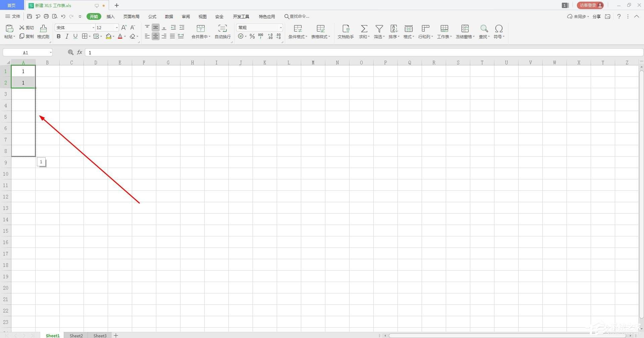The width and height of the screenshot is (644, 338).
Task: Click the Sort (排序) icon
Action: tap(394, 29)
